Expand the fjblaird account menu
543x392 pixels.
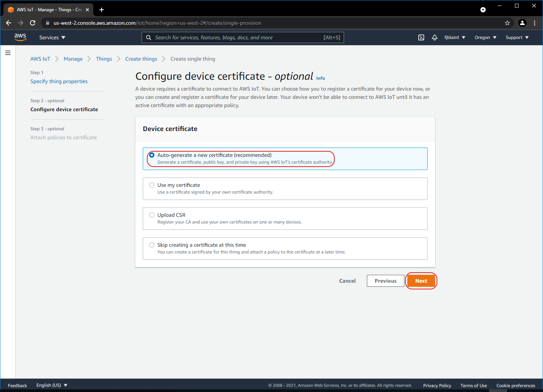click(455, 37)
